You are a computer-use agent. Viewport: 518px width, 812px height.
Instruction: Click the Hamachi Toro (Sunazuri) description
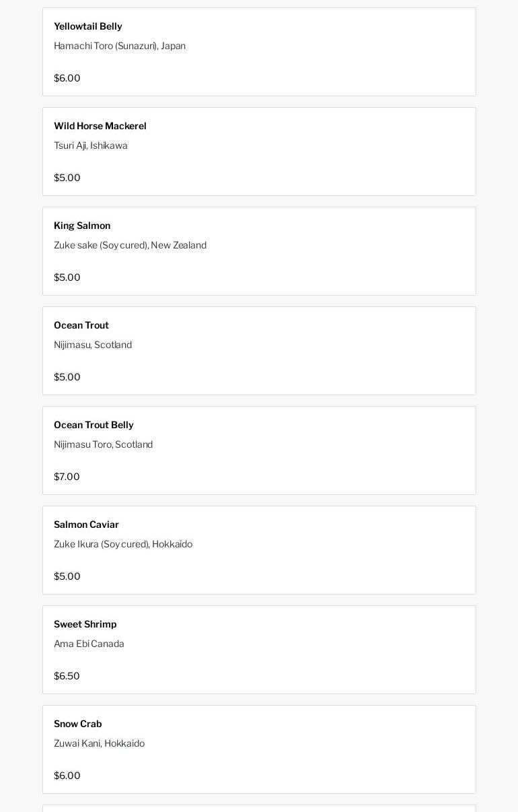pyautogui.click(x=120, y=46)
